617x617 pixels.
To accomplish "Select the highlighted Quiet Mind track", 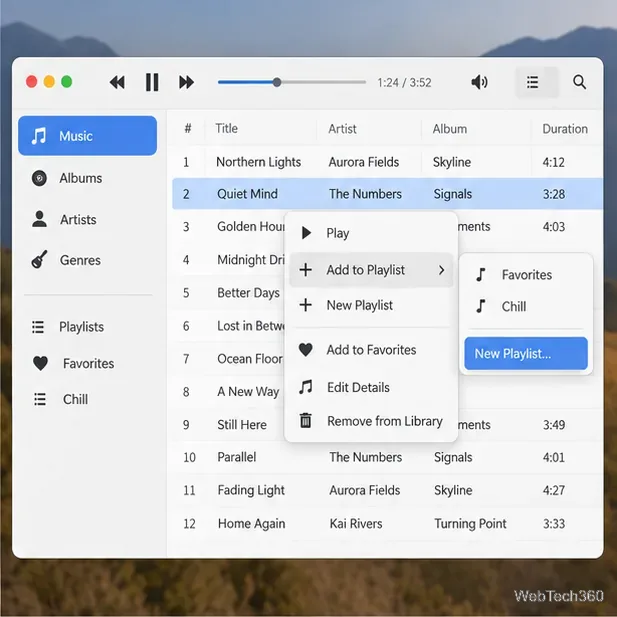I will [388, 194].
